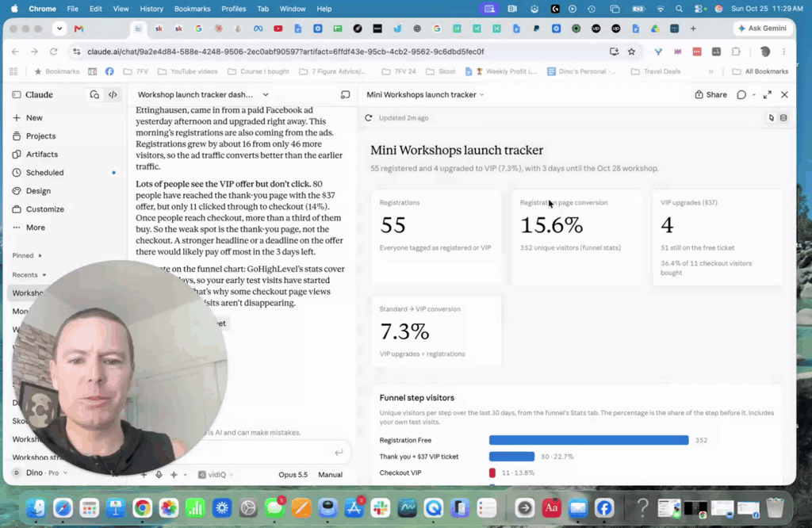
Task: Click the Chrome back arrow
Action: point(15,52)
